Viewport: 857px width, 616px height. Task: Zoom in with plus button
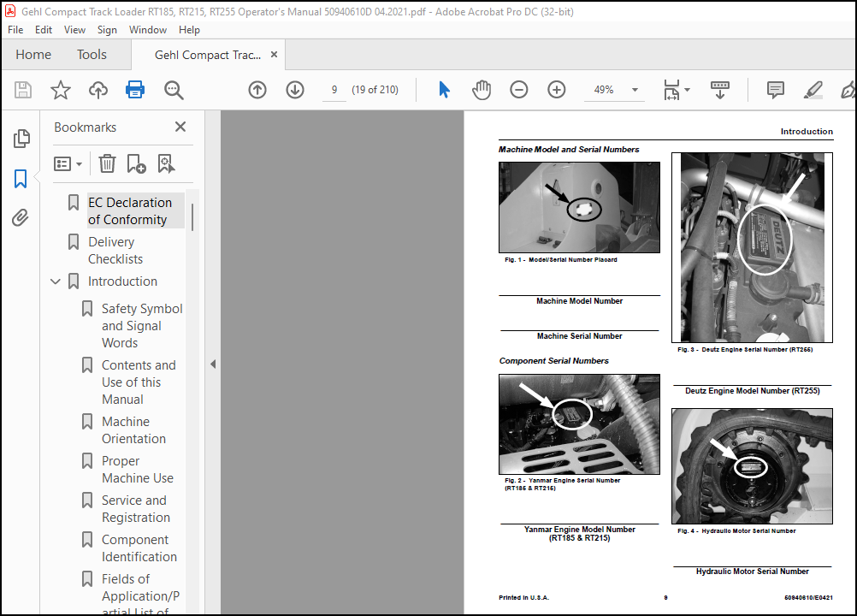[557, 90]
